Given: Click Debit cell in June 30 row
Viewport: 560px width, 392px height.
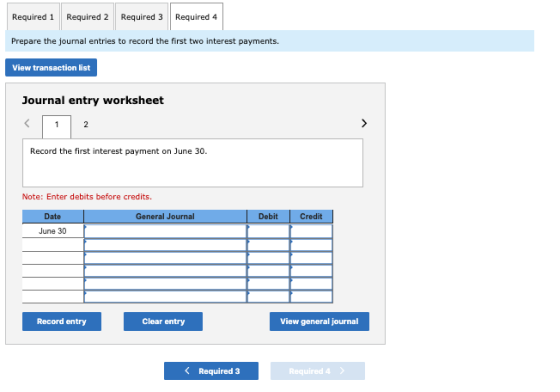Looking at the screenshot, I should 268,231.
